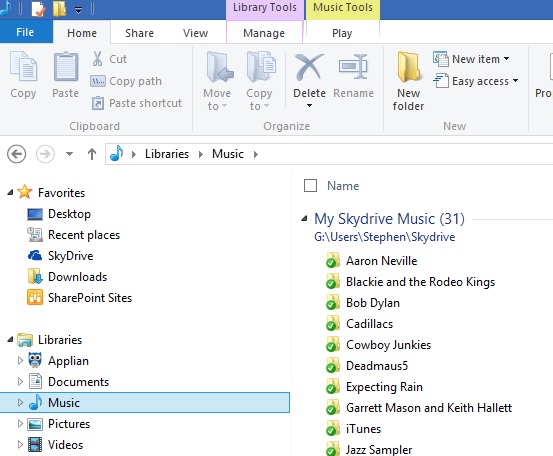Click the Paste clipboard icon

(x=66, y=67)
